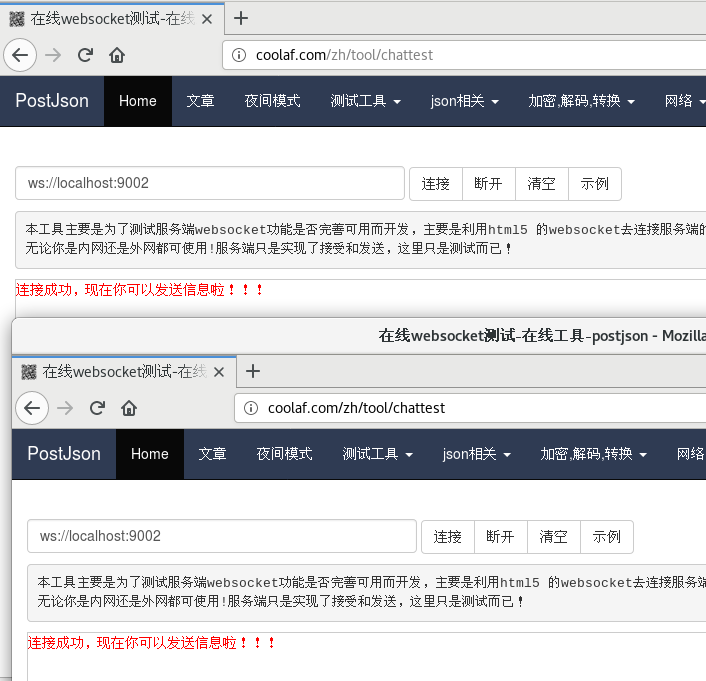Open 文章 in the rear window navbar
706x681 pixels.
pos(200,101)
